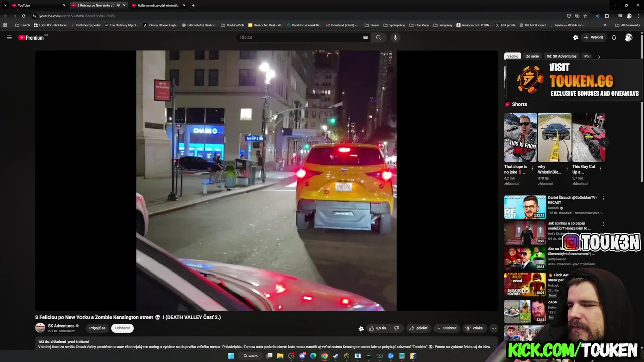Open Windows Start menu
This screenshot has width=644, height=362.
point(231,356)
